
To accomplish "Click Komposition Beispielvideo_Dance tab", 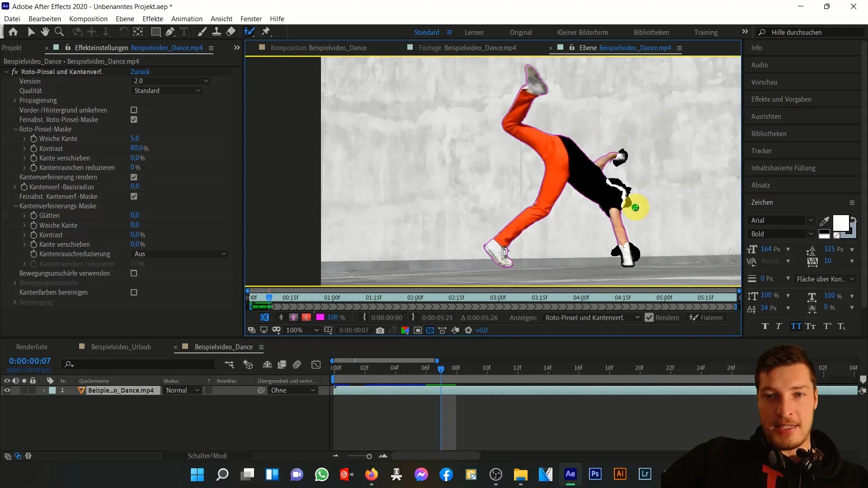I will coord(318,47).
